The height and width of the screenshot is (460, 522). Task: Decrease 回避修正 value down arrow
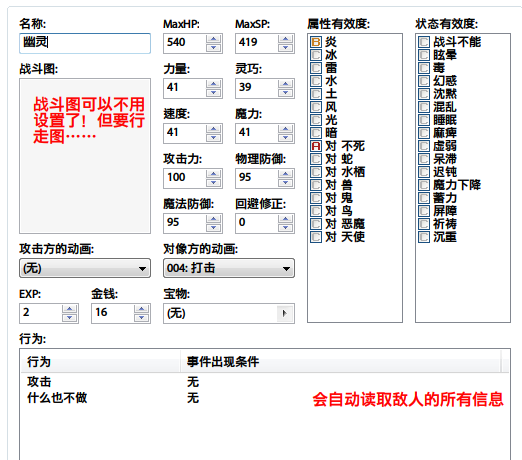click(x=285, y=228)
